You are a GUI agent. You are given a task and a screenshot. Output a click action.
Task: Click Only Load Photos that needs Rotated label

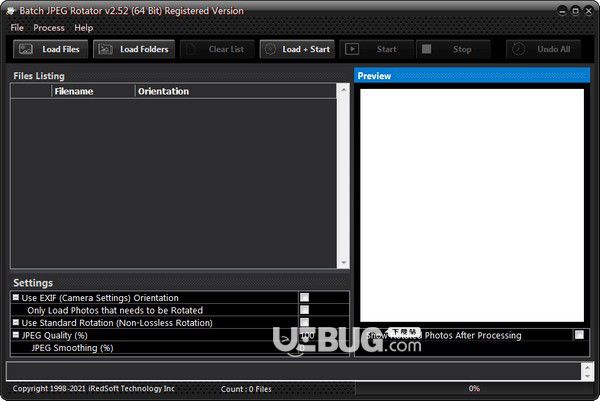click(115, 310)
